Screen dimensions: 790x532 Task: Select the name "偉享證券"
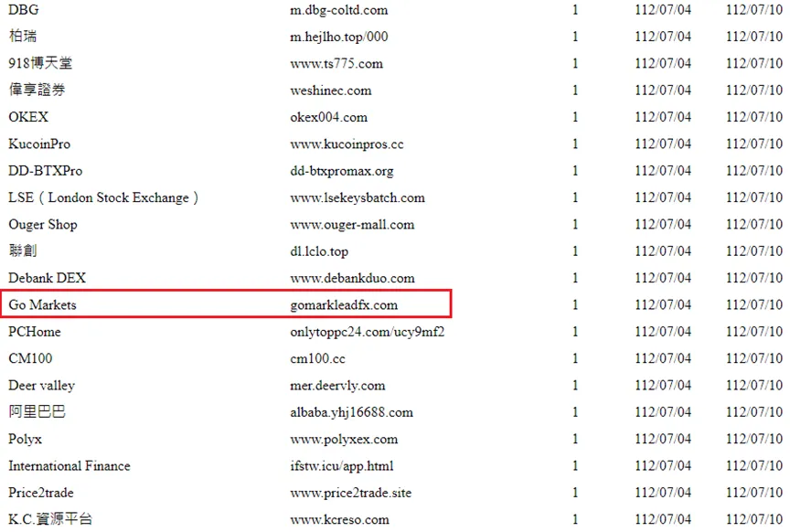(37, 90)
